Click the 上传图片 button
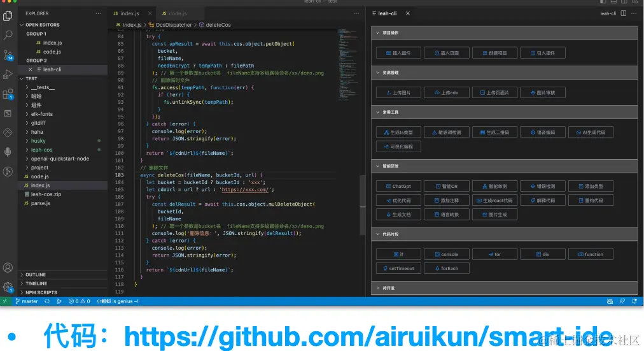Image resolution: width=644 pixels, height=351 pixels. click(398, 92)
